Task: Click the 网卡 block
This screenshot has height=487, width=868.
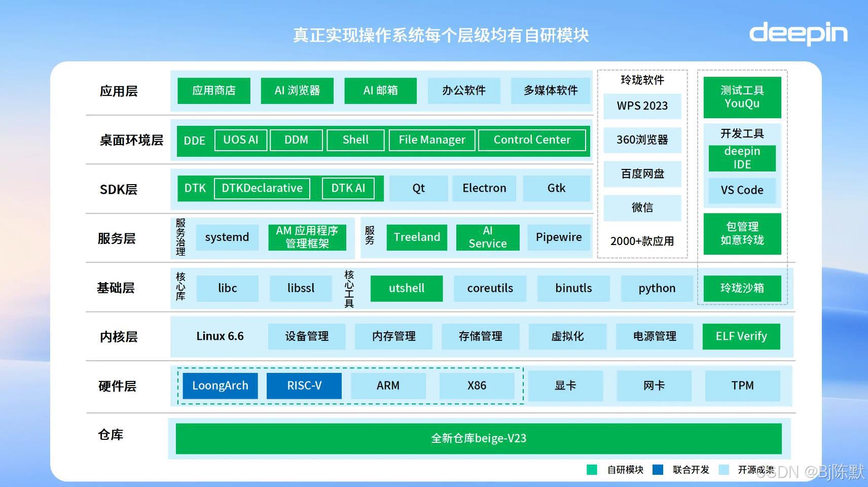Action: point(654,386)
